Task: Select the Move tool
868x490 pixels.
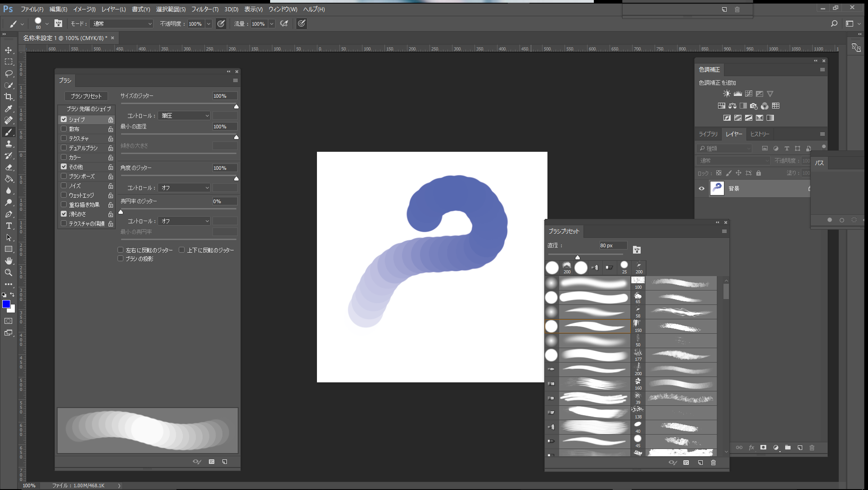Action: tap(9, 50)
